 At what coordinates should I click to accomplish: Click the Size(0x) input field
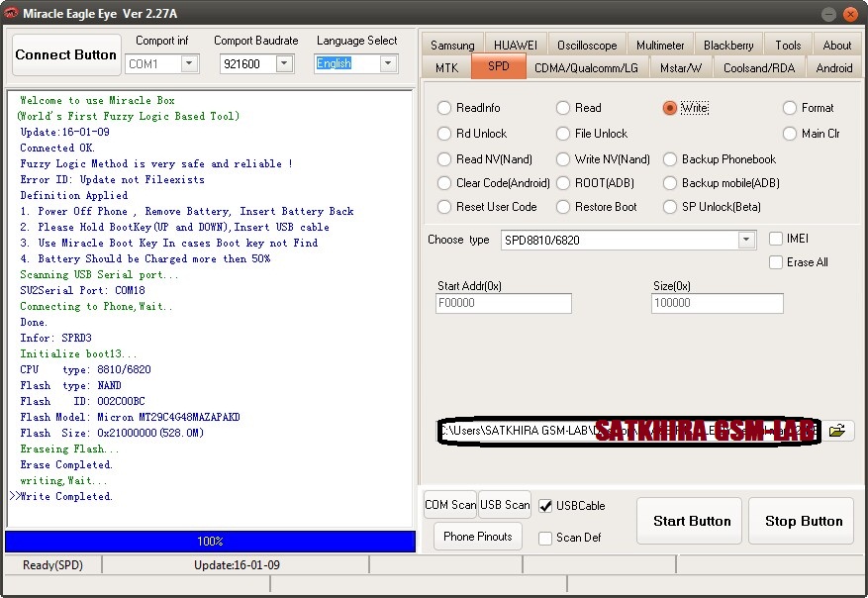tap(717, 303)
